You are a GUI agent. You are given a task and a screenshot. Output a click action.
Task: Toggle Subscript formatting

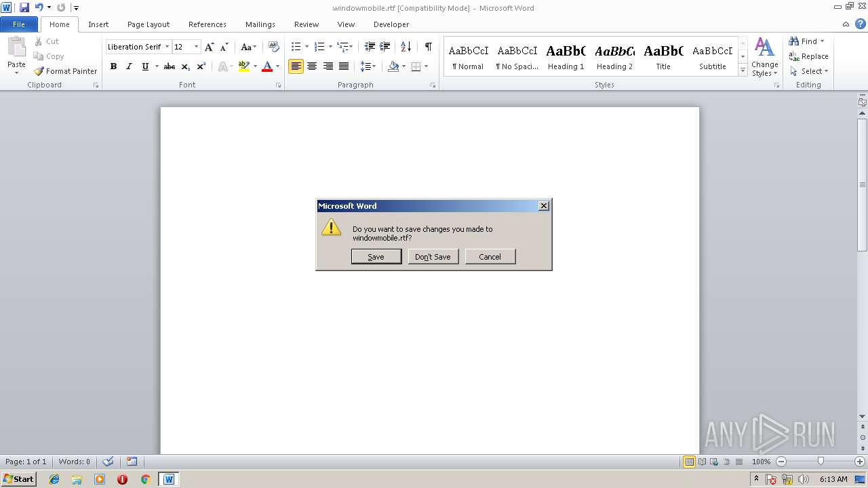(185, 66)
